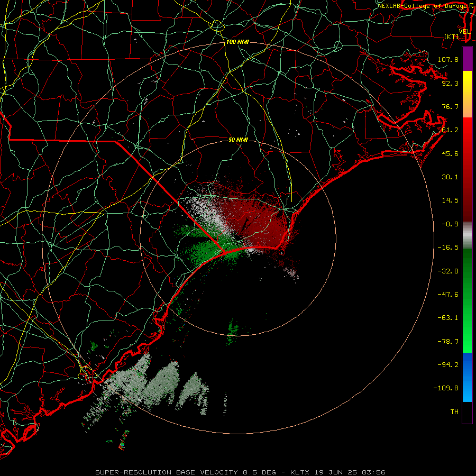
Task: Click the -16.5 velocity label
Action: [x=448, y=248]
